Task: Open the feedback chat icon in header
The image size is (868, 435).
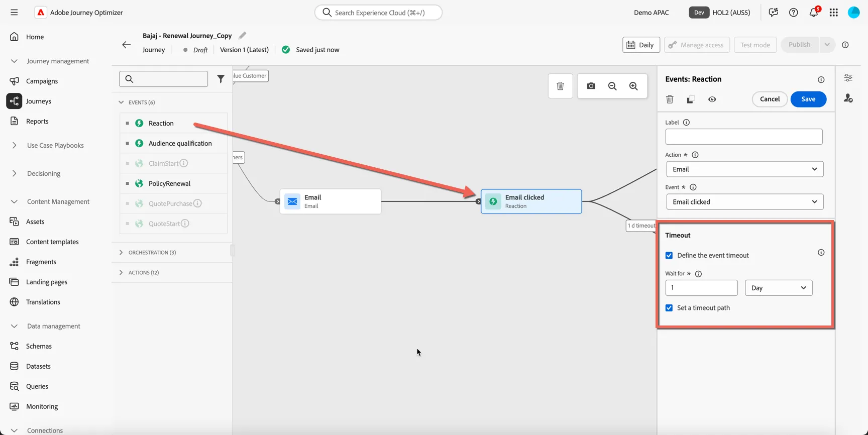Action: pos(774,13)
